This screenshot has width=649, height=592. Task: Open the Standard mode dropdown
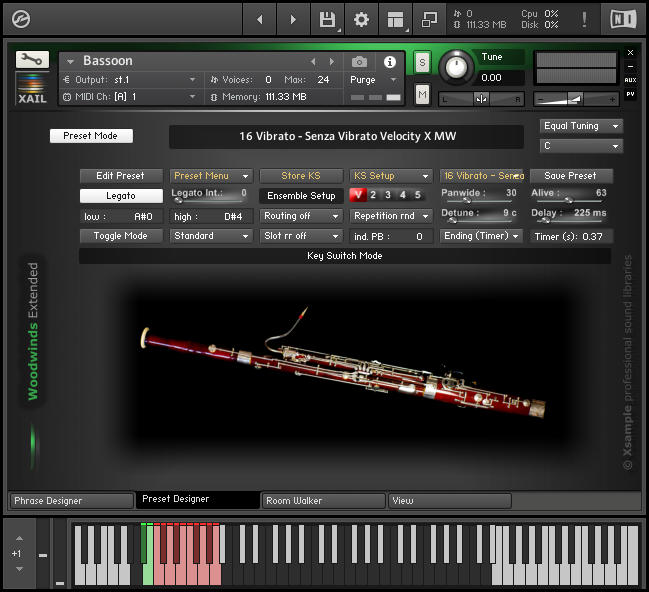coord(211,236)
